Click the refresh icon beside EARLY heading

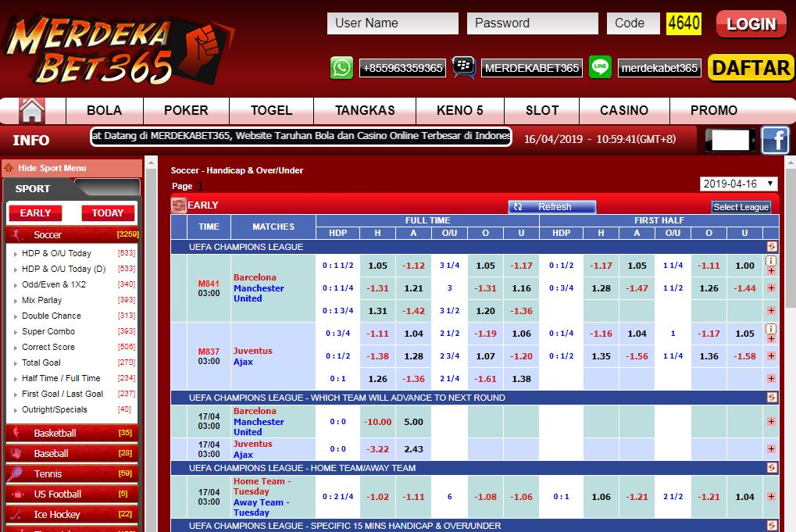(179, 205)
